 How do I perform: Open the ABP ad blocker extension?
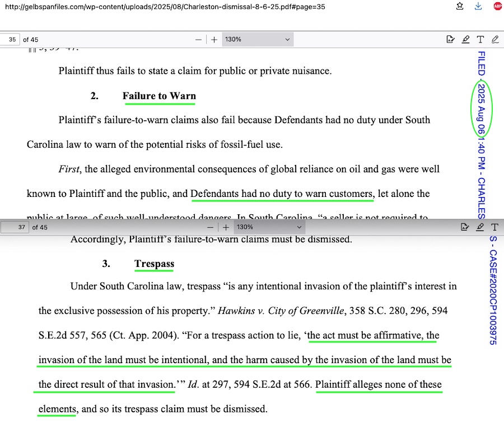(x=497, y=7)
